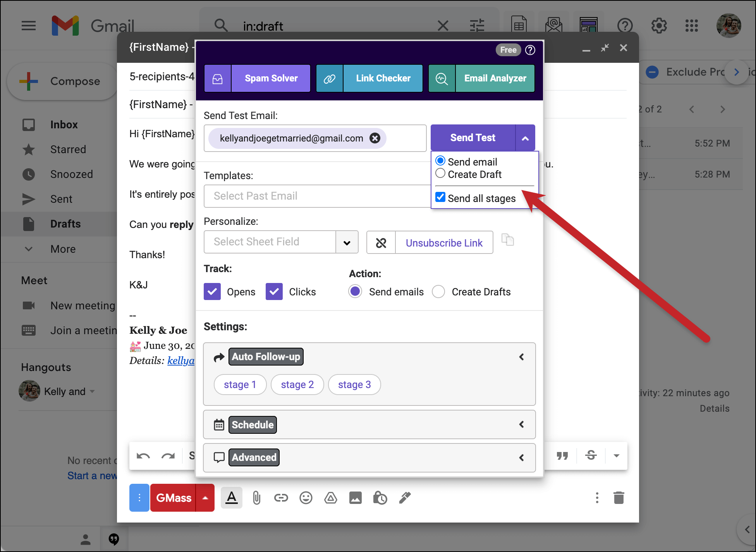
Task: Open the Select Sheet Field dropdown
Action: pos(281,242)
